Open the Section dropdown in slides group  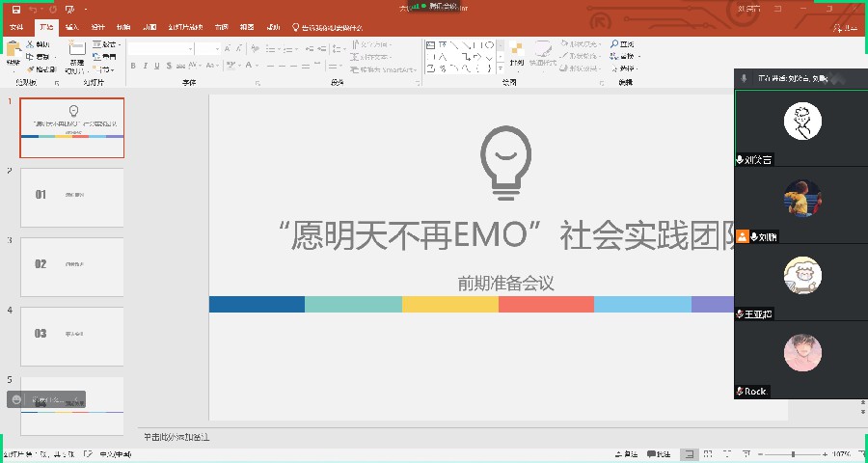(104, 69)
